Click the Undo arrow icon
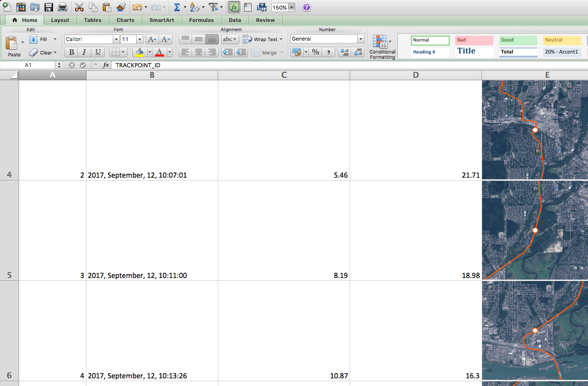Image resolution: width=588 pixels, height=386 pixels. (x=137, y=7)
